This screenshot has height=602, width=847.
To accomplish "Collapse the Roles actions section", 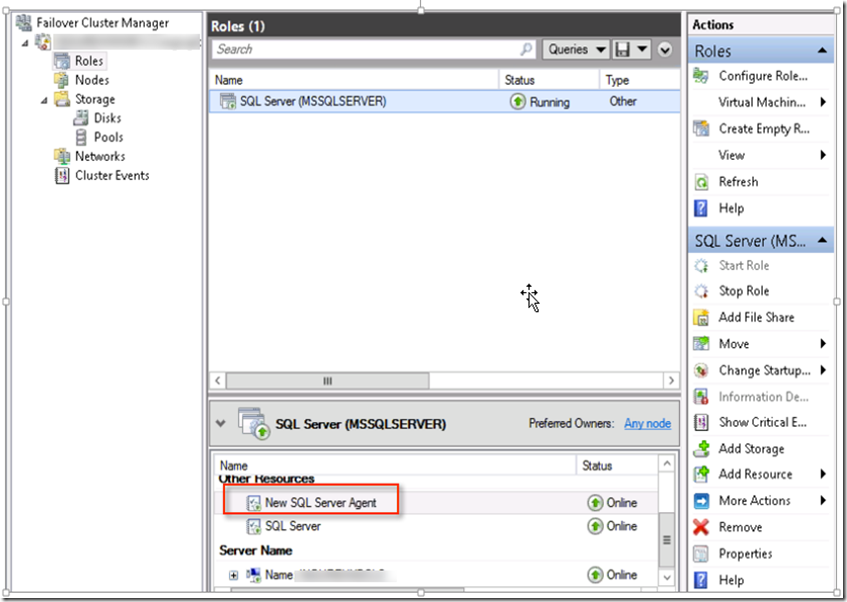I will click(822, 51).
